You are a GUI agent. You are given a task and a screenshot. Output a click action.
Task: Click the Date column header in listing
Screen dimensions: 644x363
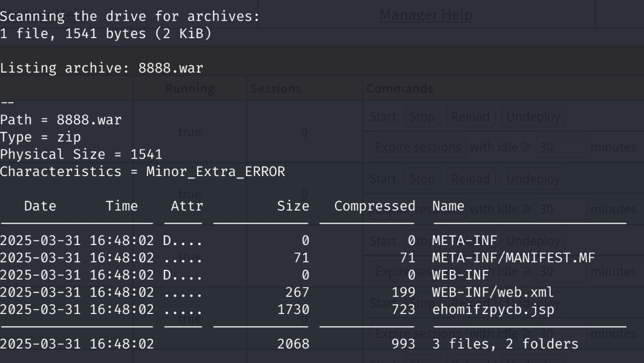tap(41, 206)
